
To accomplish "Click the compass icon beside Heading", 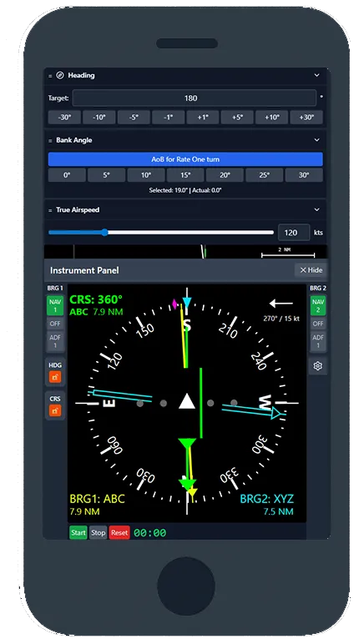I will pos(60,76).
